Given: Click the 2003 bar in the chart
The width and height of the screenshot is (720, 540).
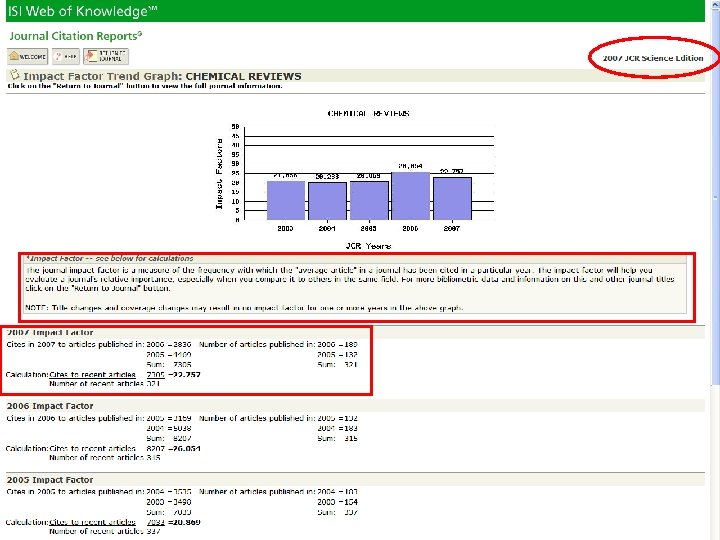Looking at the screenshot, I should (286, 201).
